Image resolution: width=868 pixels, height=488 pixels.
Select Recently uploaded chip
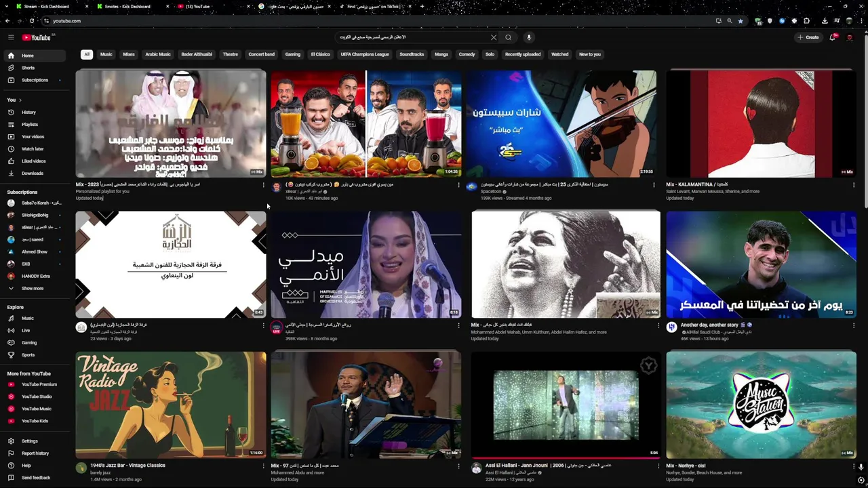pos(523,54)
